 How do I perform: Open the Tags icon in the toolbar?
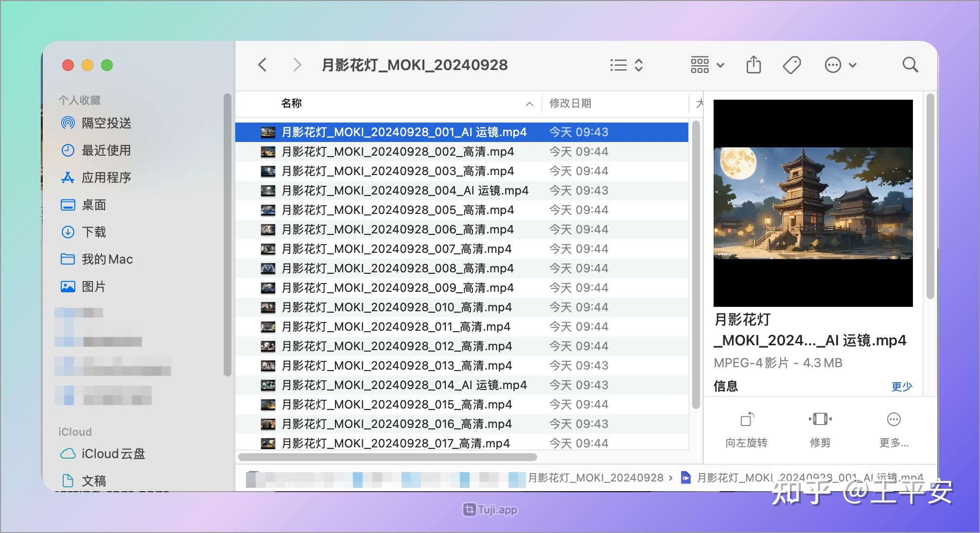coord(791,65)
